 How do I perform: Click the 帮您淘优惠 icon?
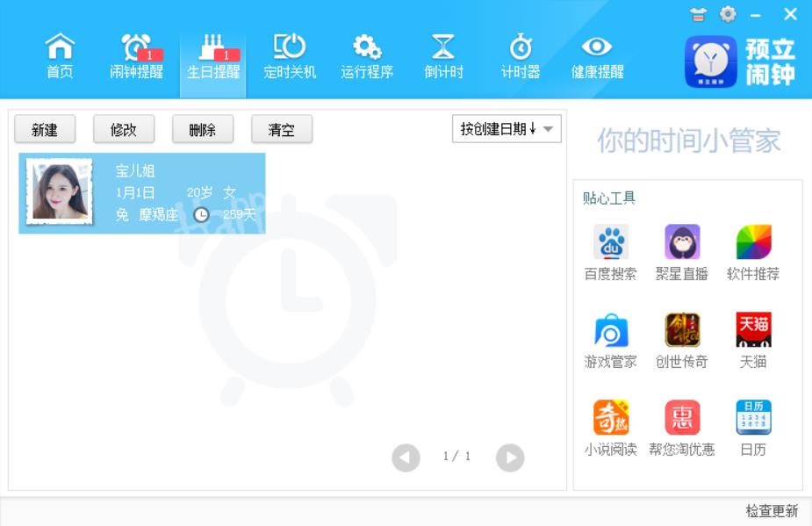pyautogui.click(x=681, y=419)
